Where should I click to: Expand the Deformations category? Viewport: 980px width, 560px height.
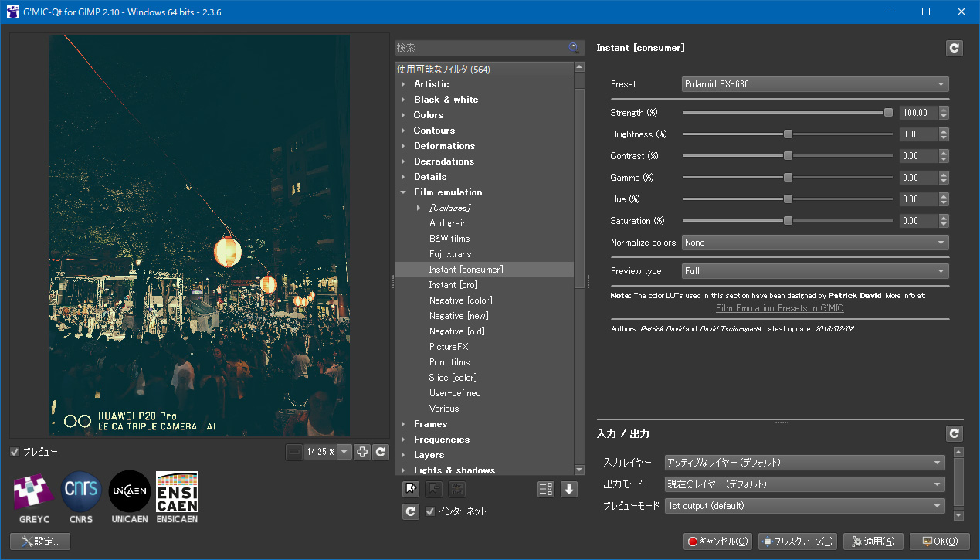[x=403, y=146]
